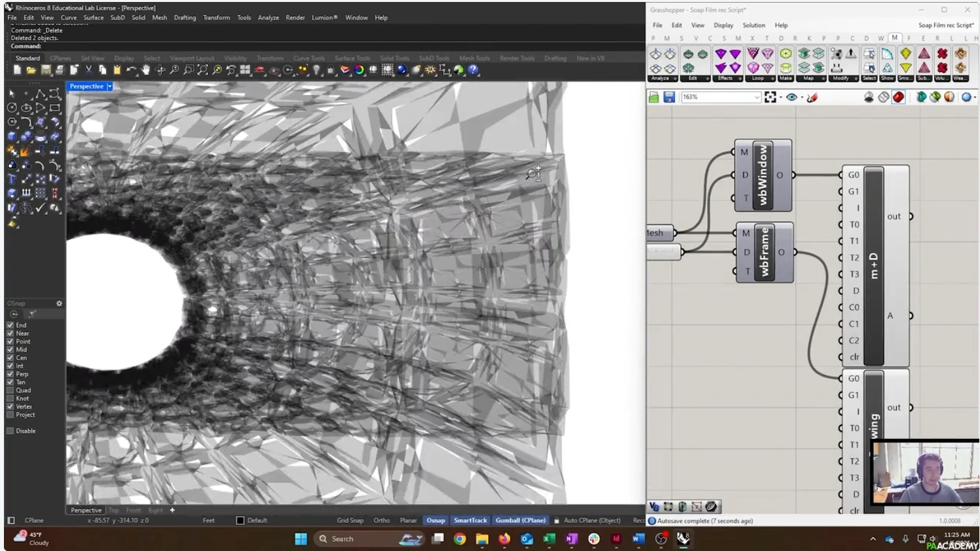
Task: Expand the Effects panel plus
Action: (x=740, y=79)
